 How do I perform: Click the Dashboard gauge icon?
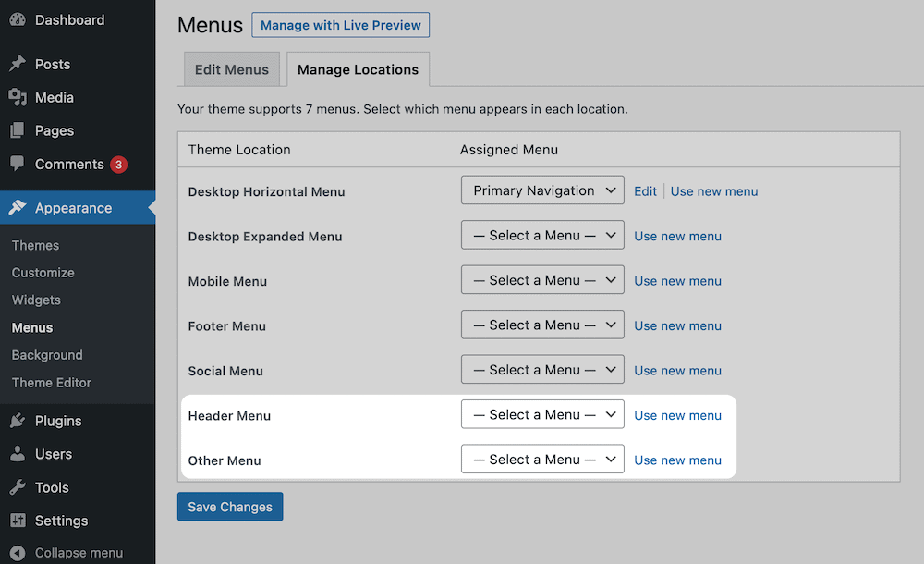18,20
